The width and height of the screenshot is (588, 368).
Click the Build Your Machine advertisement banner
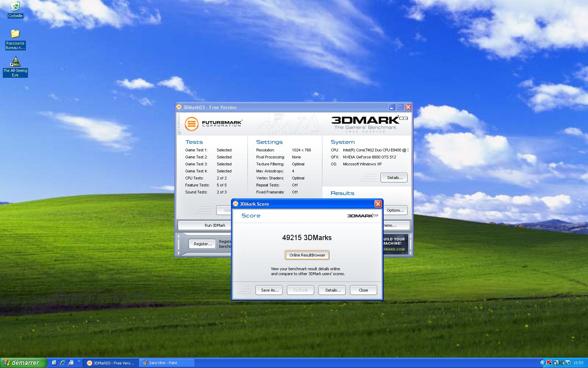395,244
